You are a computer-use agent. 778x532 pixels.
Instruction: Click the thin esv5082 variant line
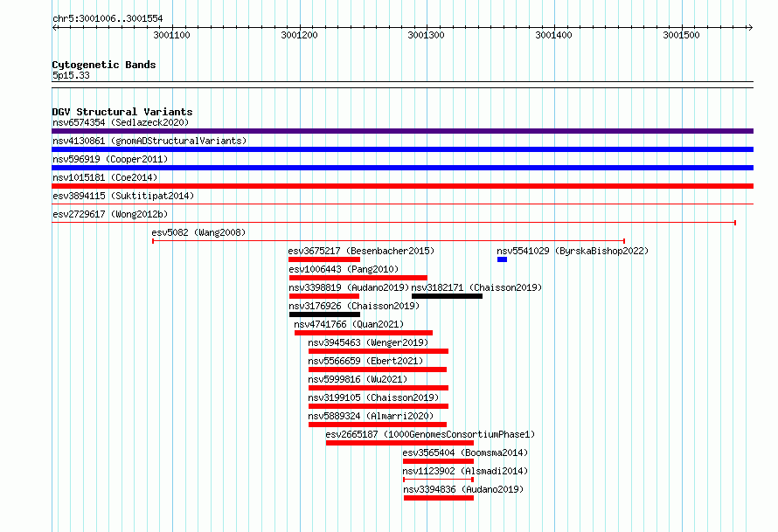(388, 241)
